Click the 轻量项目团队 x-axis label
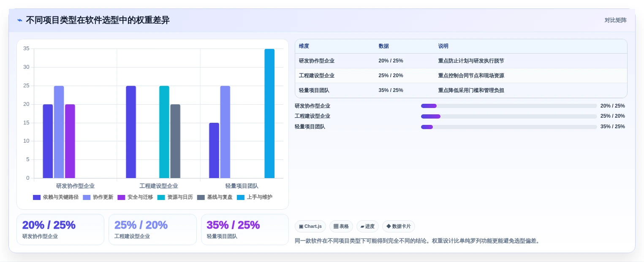Viewport: 644px width, 262px height. [242, 186]
